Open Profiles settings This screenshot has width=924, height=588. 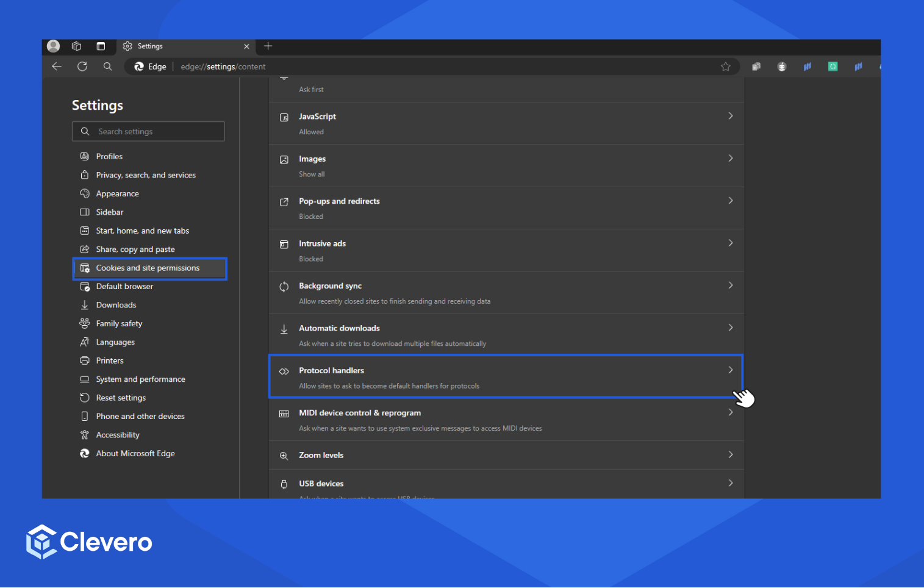109,157
